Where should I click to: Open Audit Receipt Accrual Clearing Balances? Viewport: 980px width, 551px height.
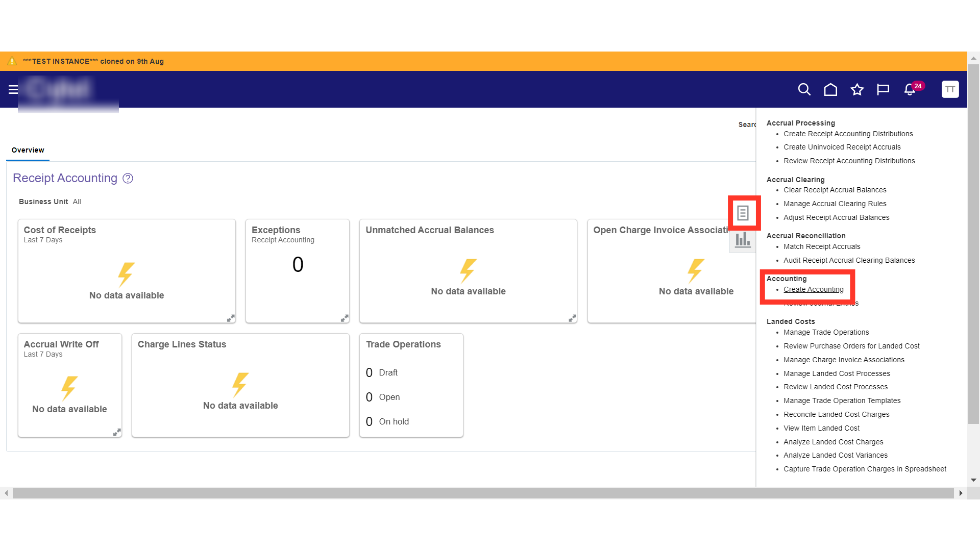[849, 260]
